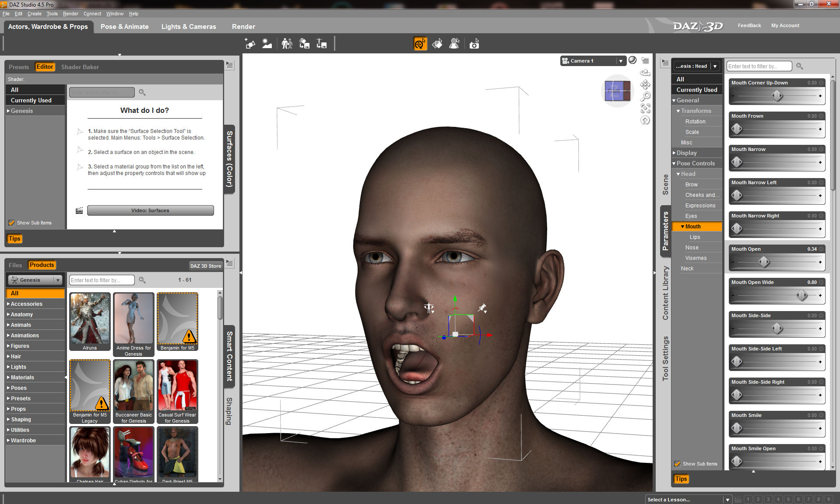Screen dimensions: 840x504
Task: Click the ViewCube in the viewport
Action: pyautogui.click(x=617, y=91)
